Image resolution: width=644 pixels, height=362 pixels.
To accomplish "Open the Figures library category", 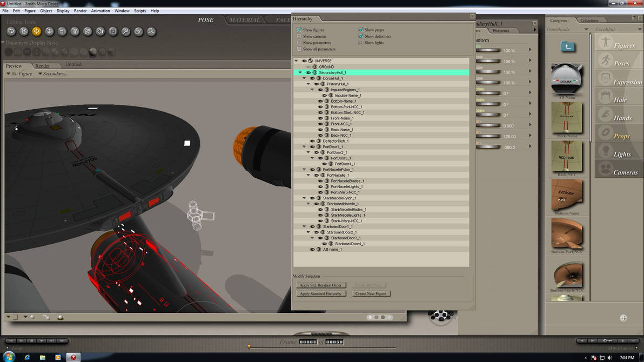I will pyautogui.click(x=619, y=42).
